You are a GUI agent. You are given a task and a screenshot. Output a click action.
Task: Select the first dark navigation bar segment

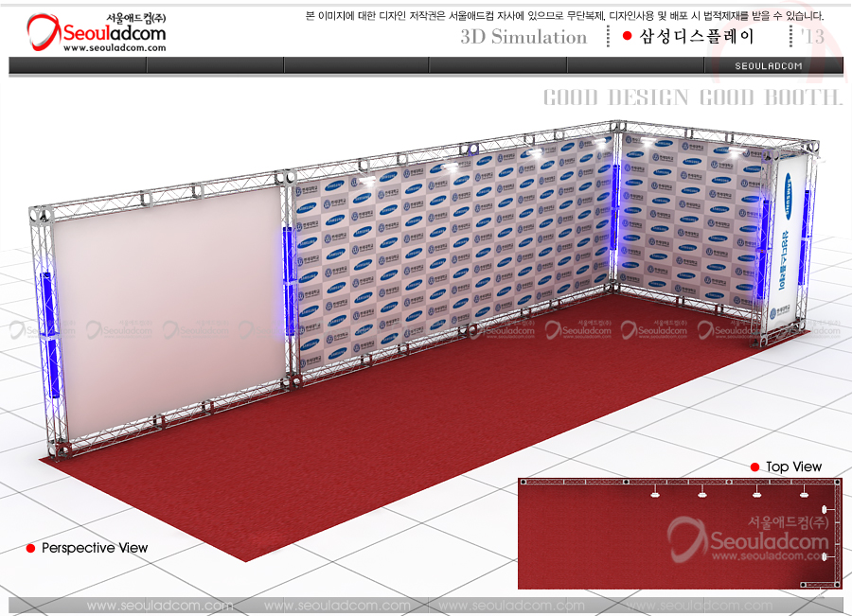tap(78, 65)
